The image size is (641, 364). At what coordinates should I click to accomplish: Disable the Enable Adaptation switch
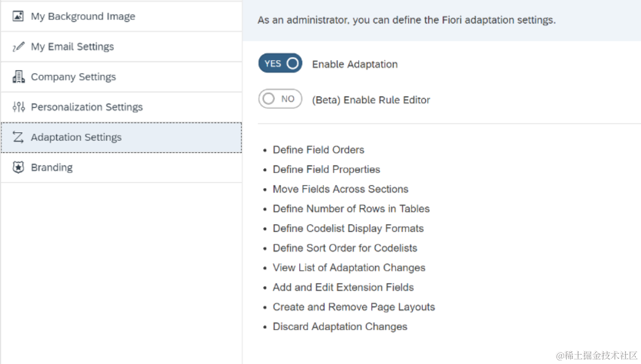point(280,64)
